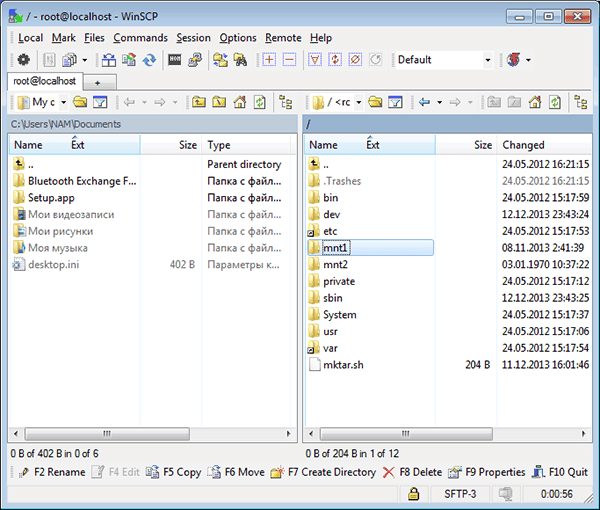The image size is (600, 510).
Task: Click F8 Delete button
Action: (x=412, y=472)
